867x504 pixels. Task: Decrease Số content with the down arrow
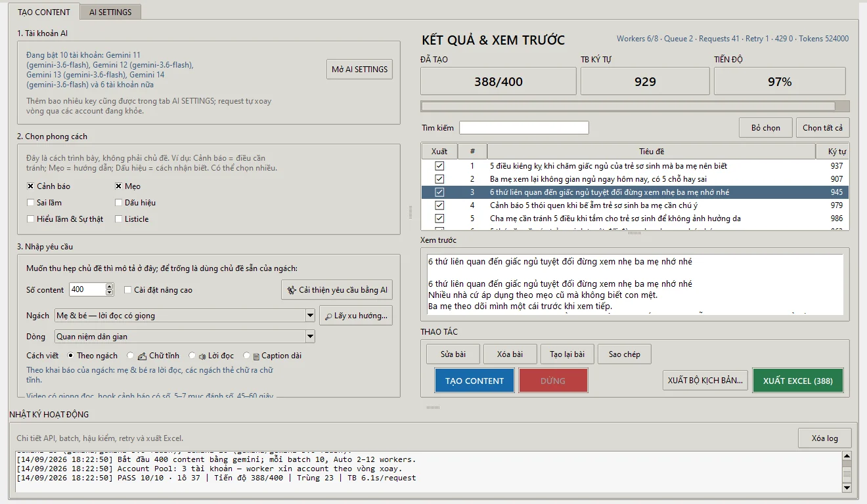point(110,293)
